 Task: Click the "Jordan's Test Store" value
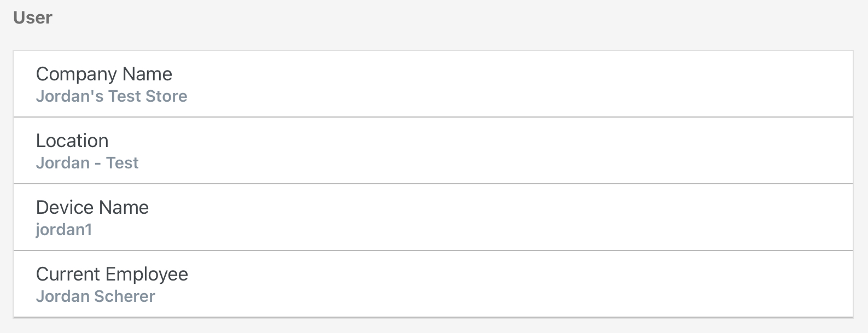coord(112,96)
